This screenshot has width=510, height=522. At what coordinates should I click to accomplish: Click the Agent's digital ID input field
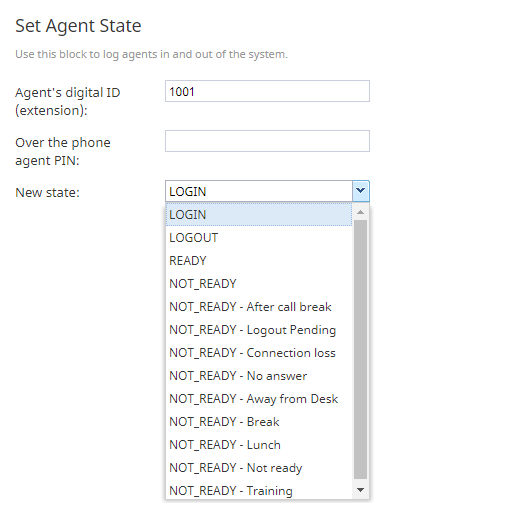(267, 91)
